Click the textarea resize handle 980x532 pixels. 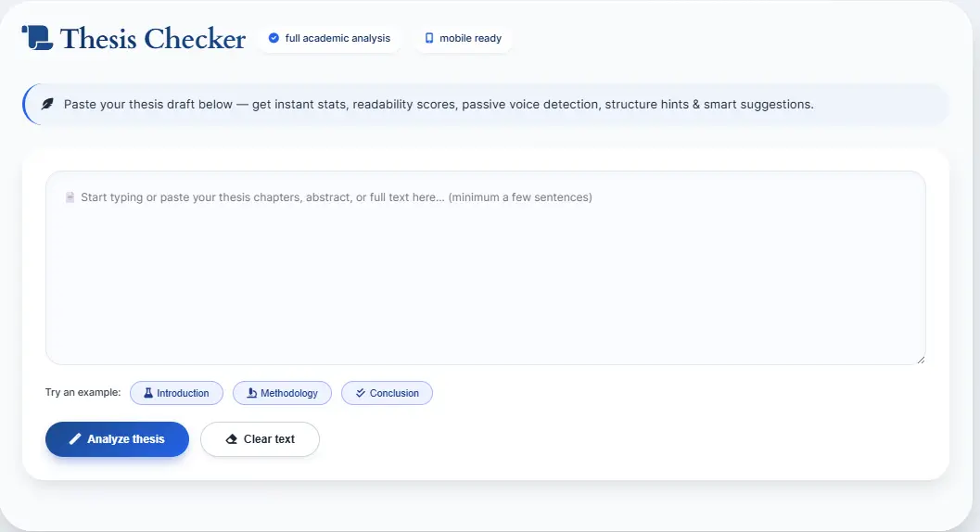coord(921,360)
